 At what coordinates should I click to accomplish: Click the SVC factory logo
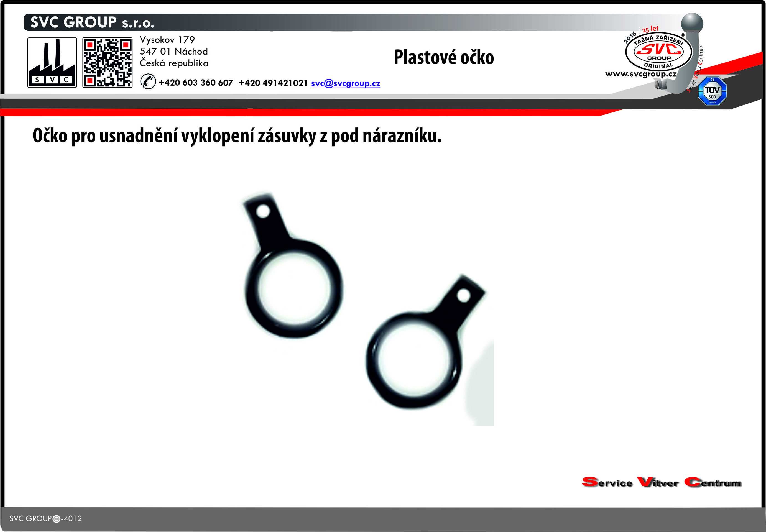click(52, 62)
